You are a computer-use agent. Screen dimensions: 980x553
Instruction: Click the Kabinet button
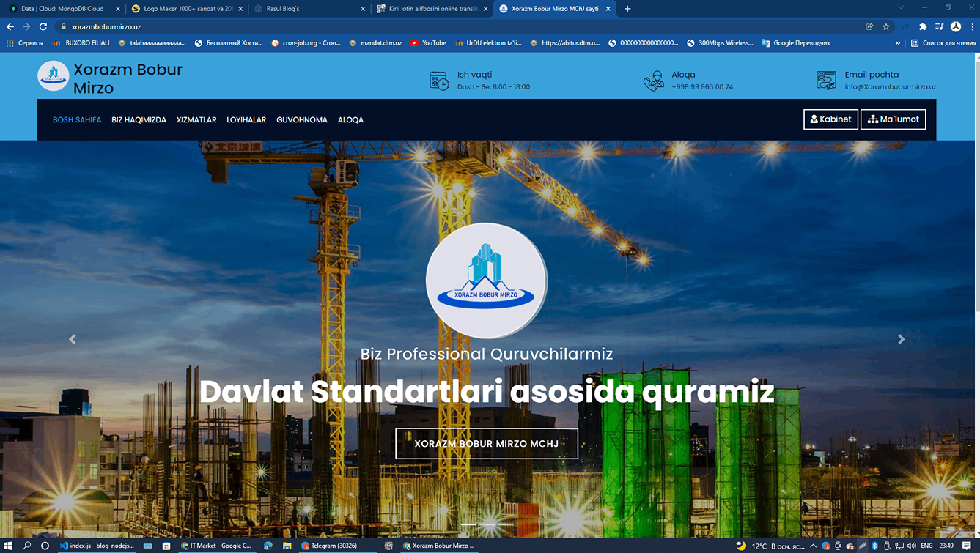click(x=830, y=119)
